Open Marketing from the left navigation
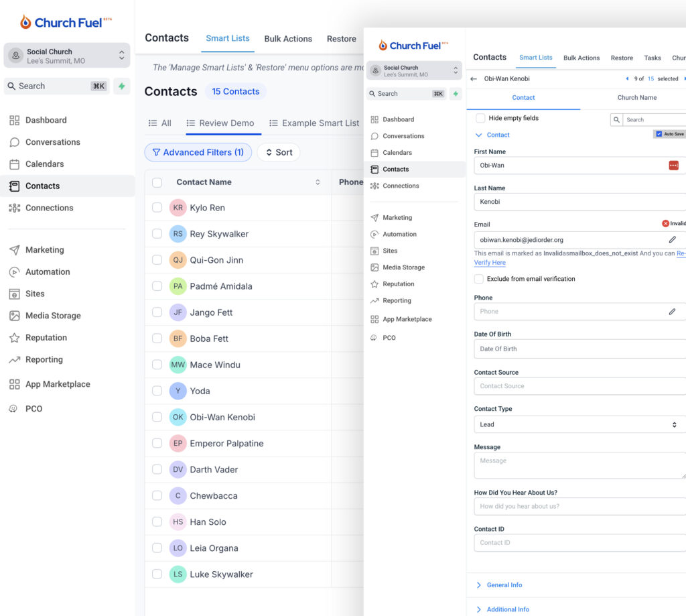 point(43,249)
